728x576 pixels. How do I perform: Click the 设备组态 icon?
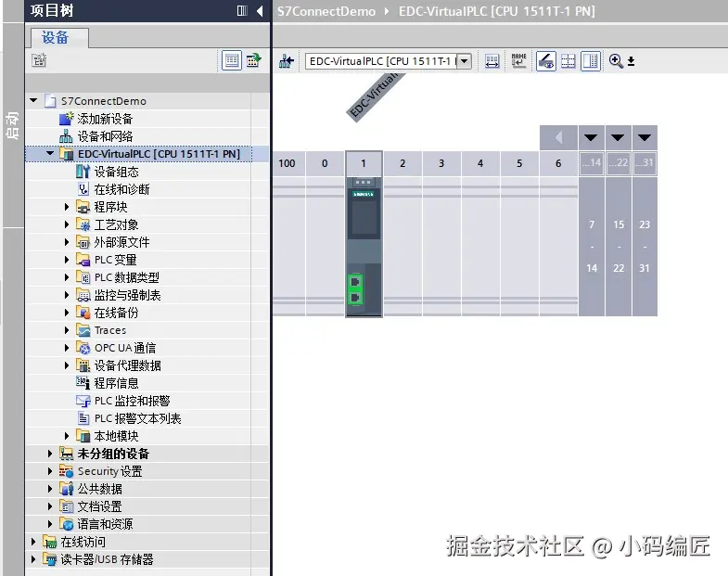click(83, 172)
